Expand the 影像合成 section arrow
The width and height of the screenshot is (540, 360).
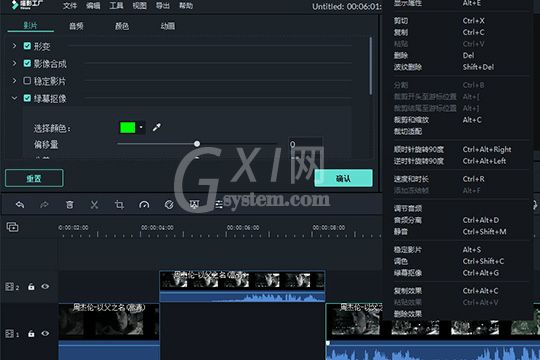pos(14,63)
